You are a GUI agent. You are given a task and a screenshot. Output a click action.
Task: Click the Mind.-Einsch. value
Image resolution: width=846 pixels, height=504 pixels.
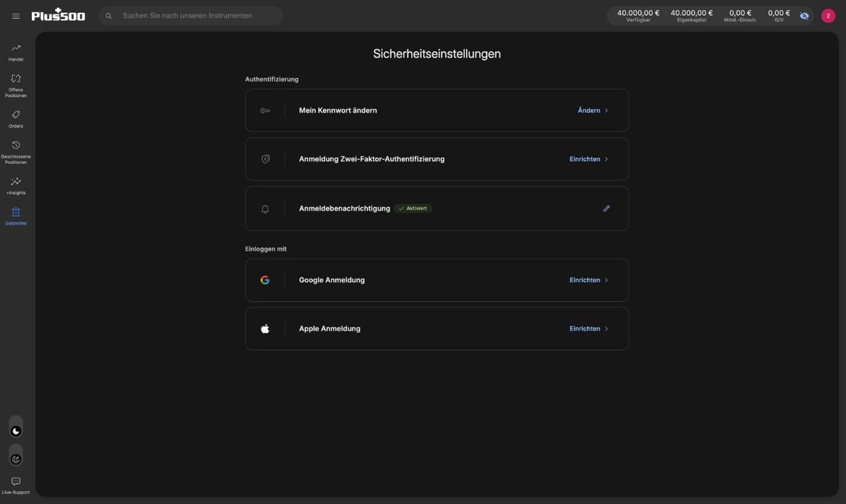740,13
